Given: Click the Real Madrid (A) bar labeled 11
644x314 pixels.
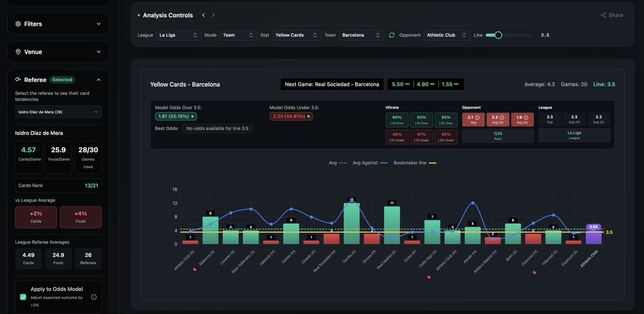Looking at the screenshot, I should [392, 226].
